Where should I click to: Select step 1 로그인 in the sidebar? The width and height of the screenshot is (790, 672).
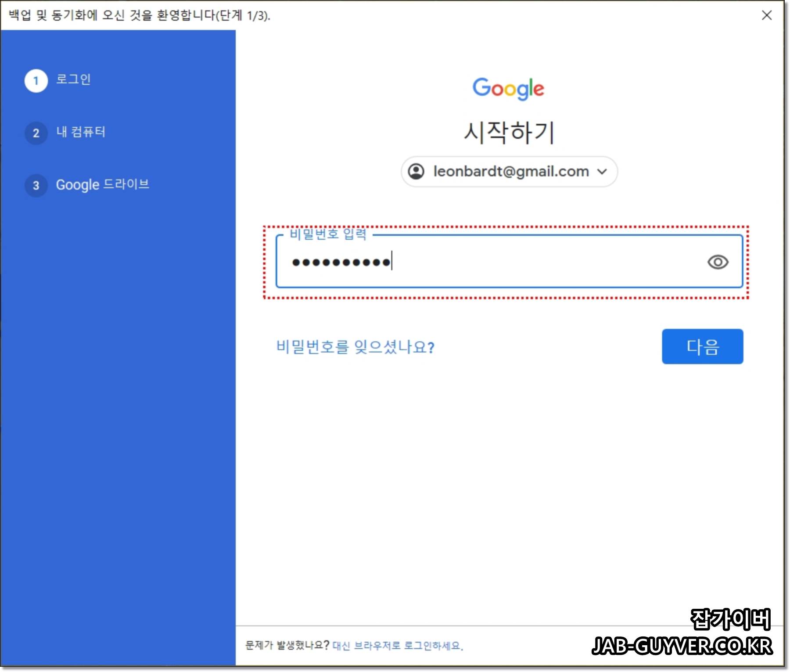[57, 80]
